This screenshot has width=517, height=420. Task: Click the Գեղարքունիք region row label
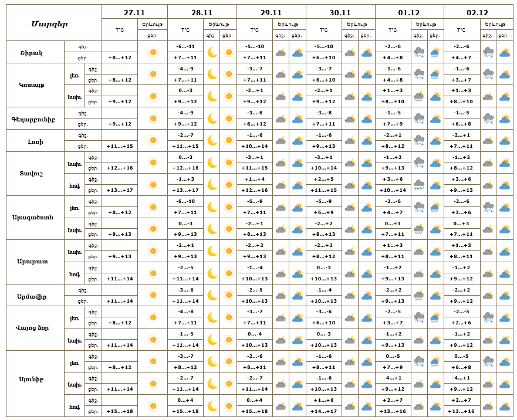pyautogui.click(x=36, y=118)
